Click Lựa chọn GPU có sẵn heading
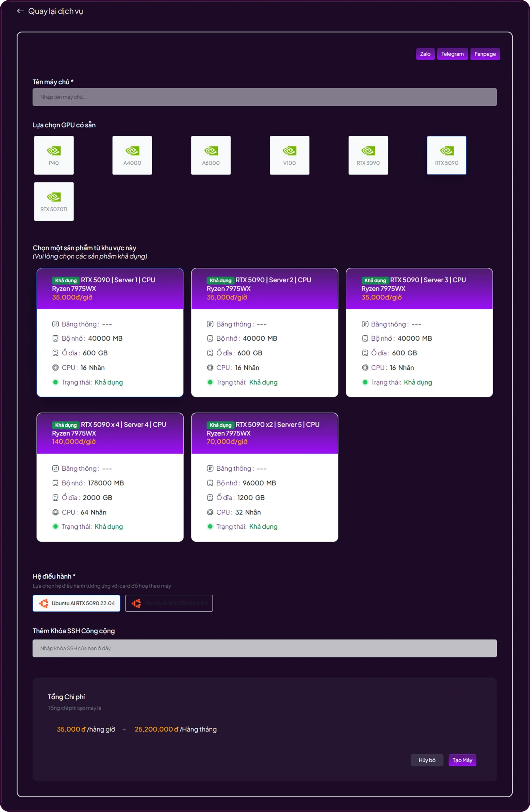This screenshot has width=530, height=812. [x=64, y=125]
